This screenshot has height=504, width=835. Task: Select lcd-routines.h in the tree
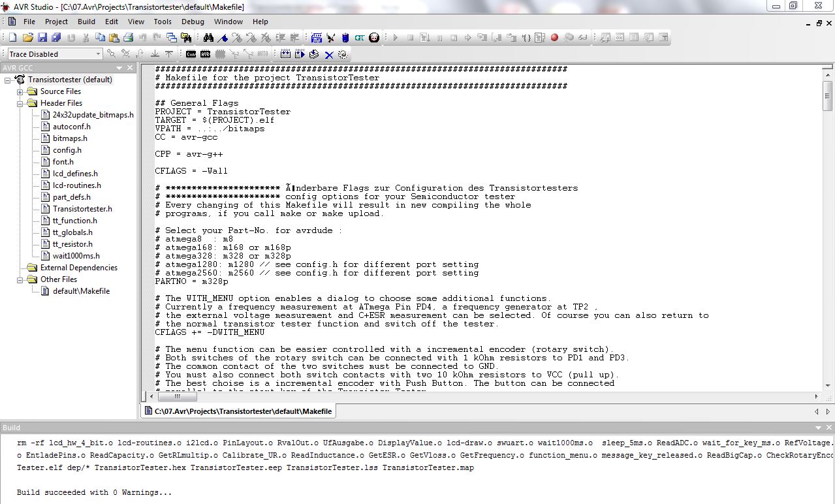point(77,185)
